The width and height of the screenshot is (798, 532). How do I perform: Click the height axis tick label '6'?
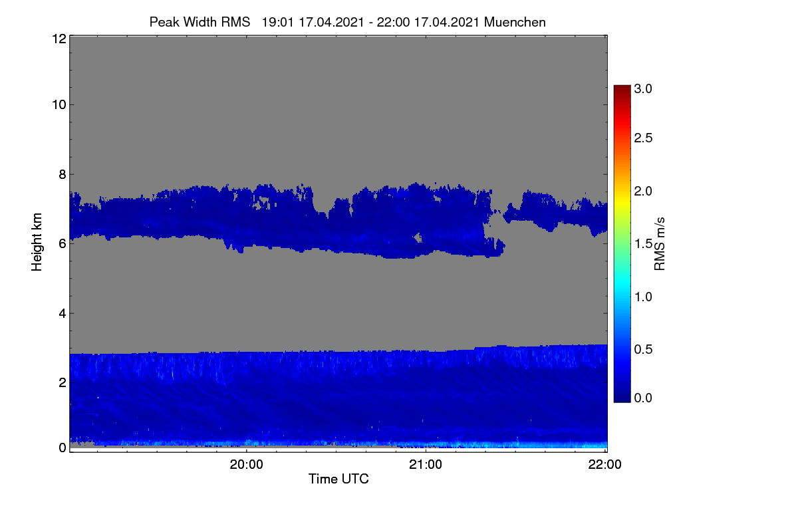(62, 243)
